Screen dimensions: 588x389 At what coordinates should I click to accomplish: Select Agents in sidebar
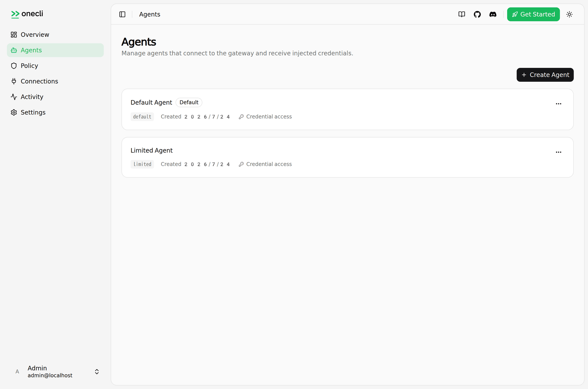[x=55, y=50]
